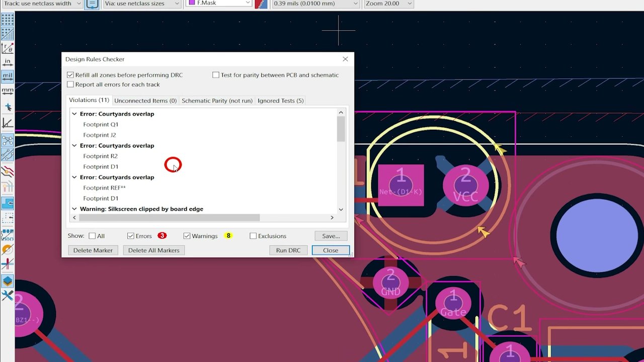
Task: Open the properties manager wrench icon
Action: pyautogui.click(x=8, y=296)
